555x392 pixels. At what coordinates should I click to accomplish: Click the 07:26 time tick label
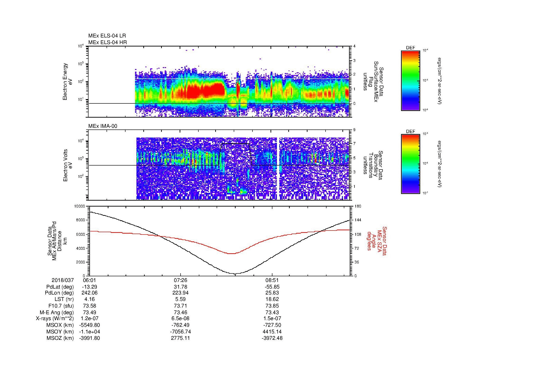[x=181, y=280]
